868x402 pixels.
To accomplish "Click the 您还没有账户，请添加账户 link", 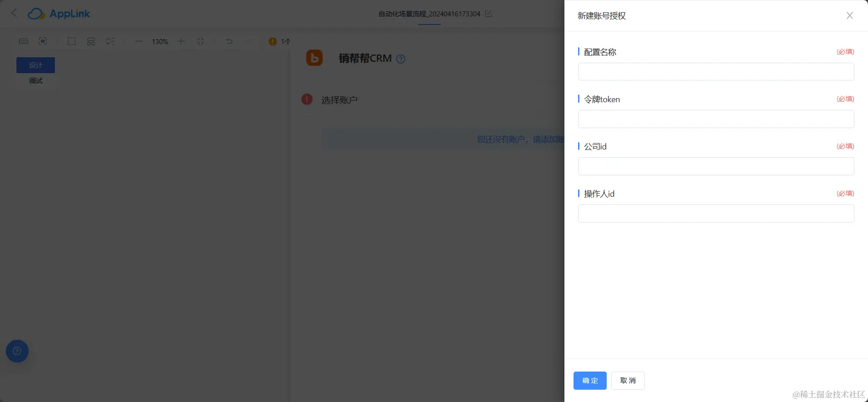I will click(x=520, y=139).
